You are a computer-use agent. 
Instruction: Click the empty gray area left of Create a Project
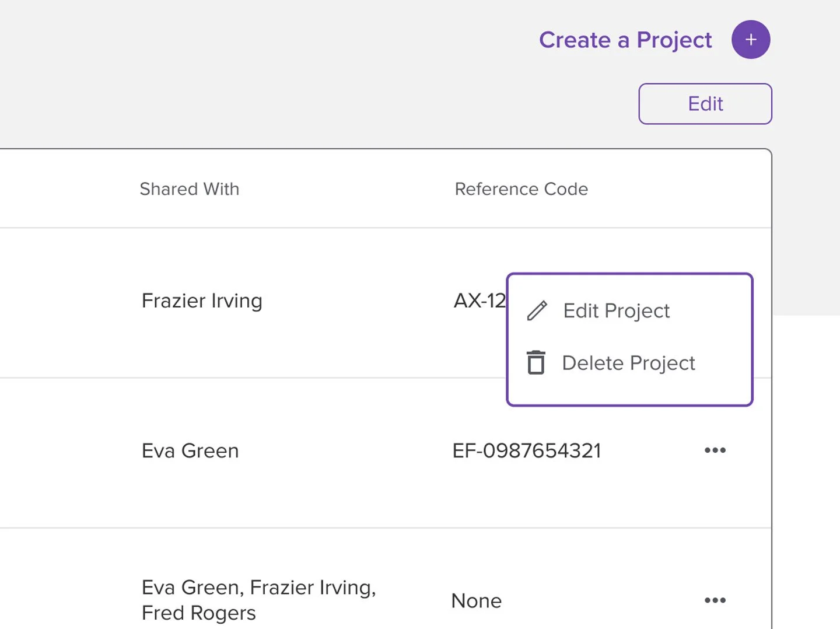[x=262, y=58]
